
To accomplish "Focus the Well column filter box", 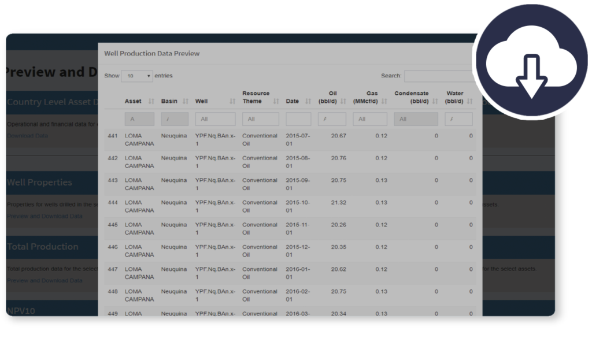I will 215,119.
